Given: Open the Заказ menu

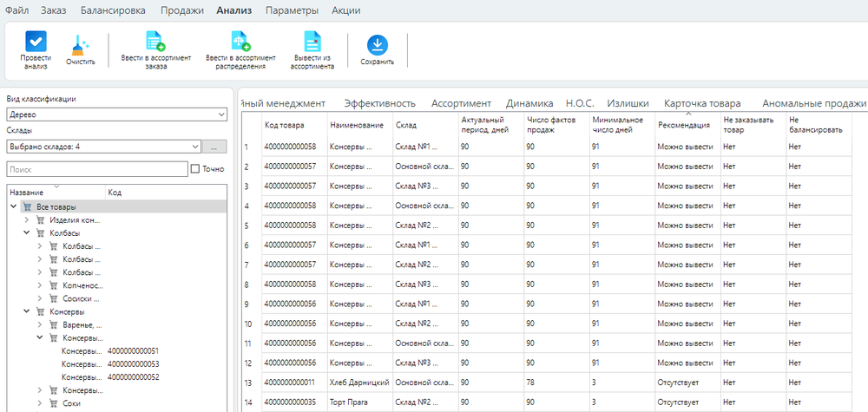Looking at the screenshot, I should [x=54, y=10].
